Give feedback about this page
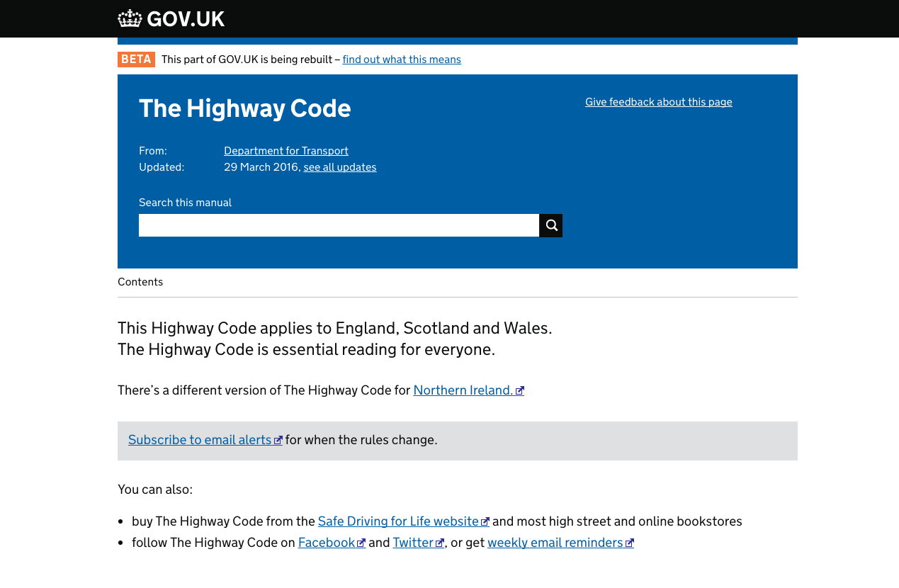The width and height of the screenshot is (899, 588). point(659,102)
